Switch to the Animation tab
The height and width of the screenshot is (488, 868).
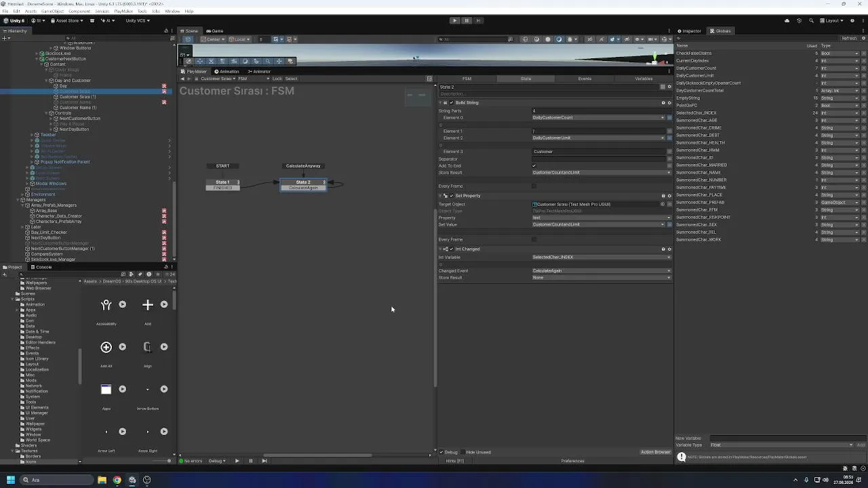click(226, 71)
